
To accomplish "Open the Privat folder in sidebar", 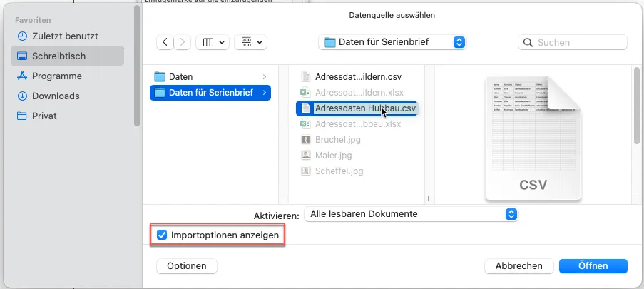I will (44, 116).
